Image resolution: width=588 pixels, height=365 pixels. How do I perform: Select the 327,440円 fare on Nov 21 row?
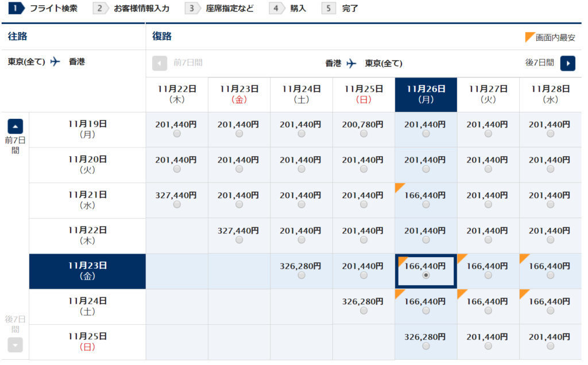176,204
